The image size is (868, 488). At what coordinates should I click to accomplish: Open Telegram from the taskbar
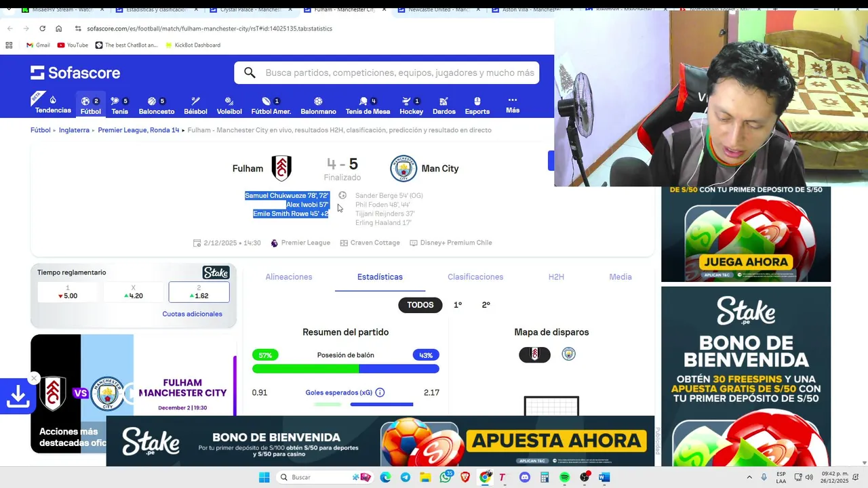tap(405, 477)
